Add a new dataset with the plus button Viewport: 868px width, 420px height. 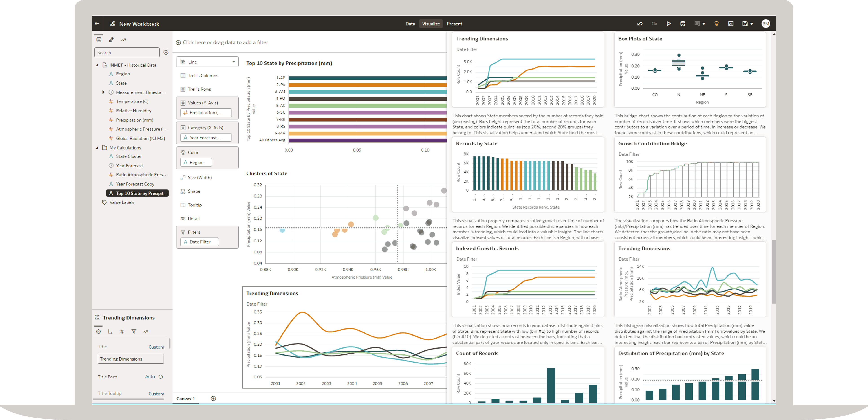(166, 52)
